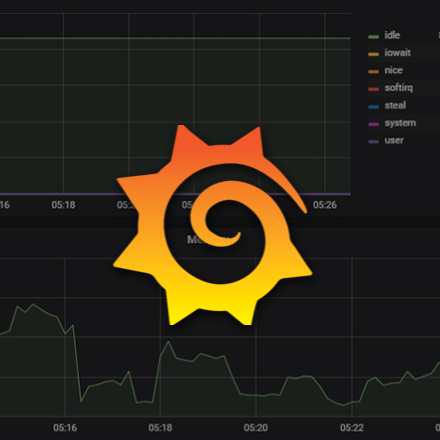This screenshot has width=440, height=440.
Task: Click the orange nice color swatch
Action: coord(373,71)
